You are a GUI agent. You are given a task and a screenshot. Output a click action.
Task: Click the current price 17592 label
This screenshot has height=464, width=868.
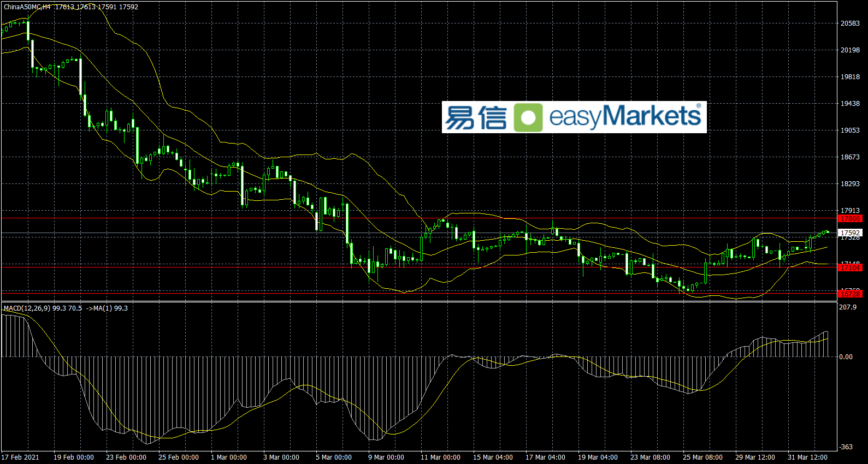tap(850, 233)
